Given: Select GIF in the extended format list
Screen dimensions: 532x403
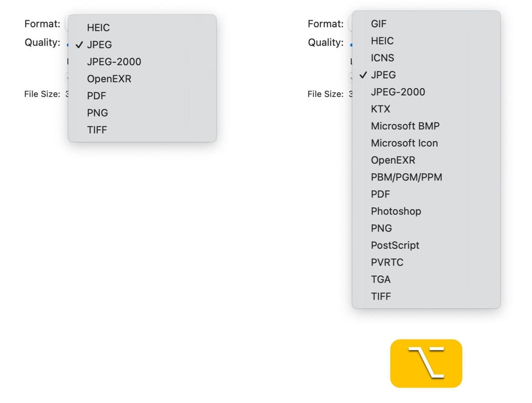Looking at the screenshot, I should [x=426, y=24].
